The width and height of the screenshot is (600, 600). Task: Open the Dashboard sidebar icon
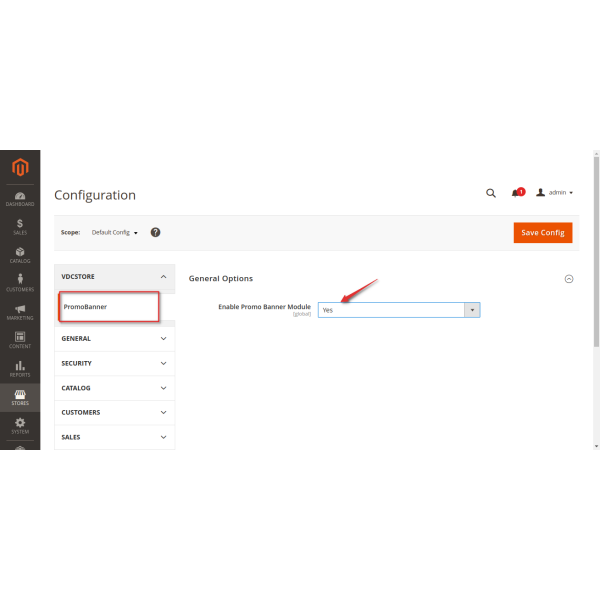tap(20, 198)
